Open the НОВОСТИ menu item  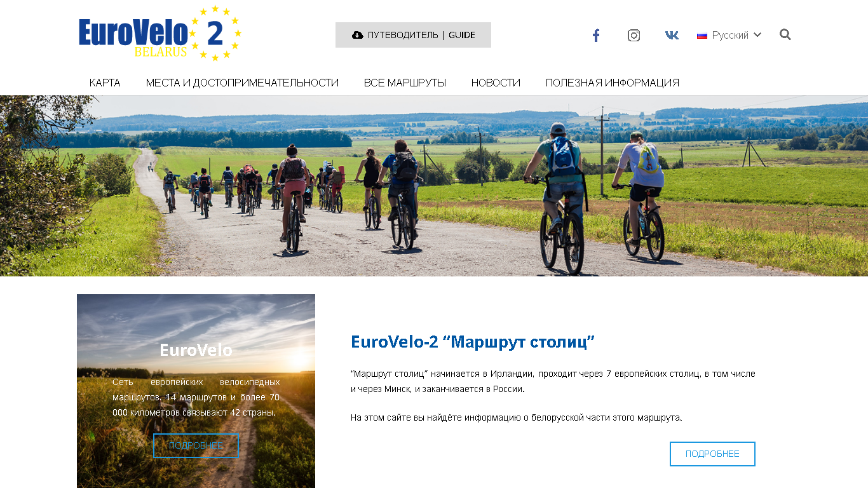pos(496,83)
